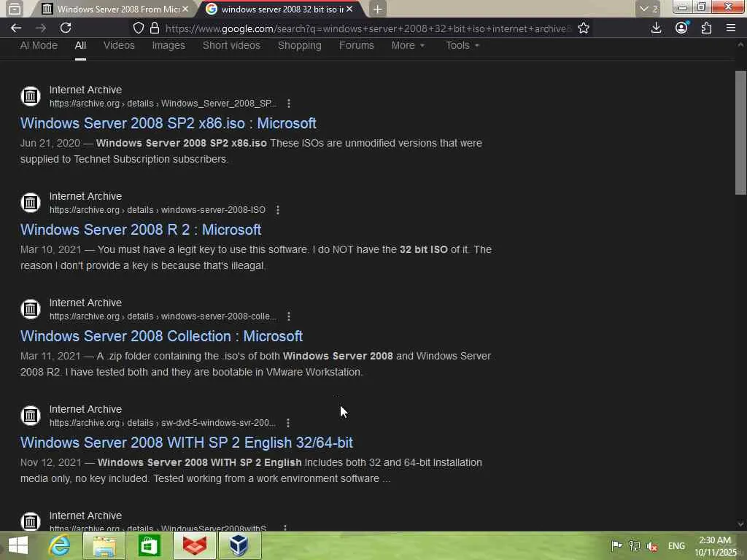This screenshot has width=747, height=560.
Task: Open the Firefox View icon in the tab bar
Action: point(15,9)
